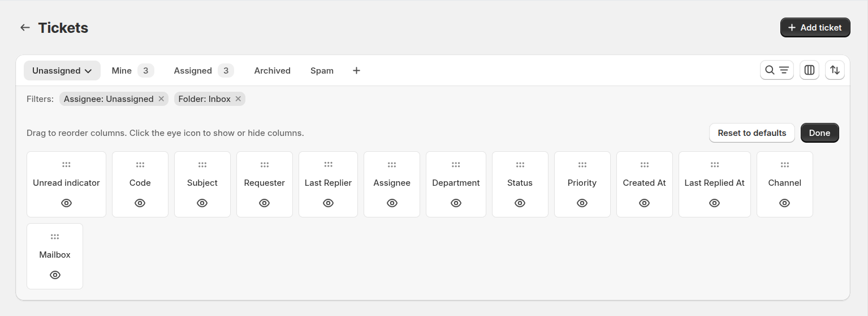Switch to the Spam tab
This screenshot has width=868, height=316.
tap(322, 71)
